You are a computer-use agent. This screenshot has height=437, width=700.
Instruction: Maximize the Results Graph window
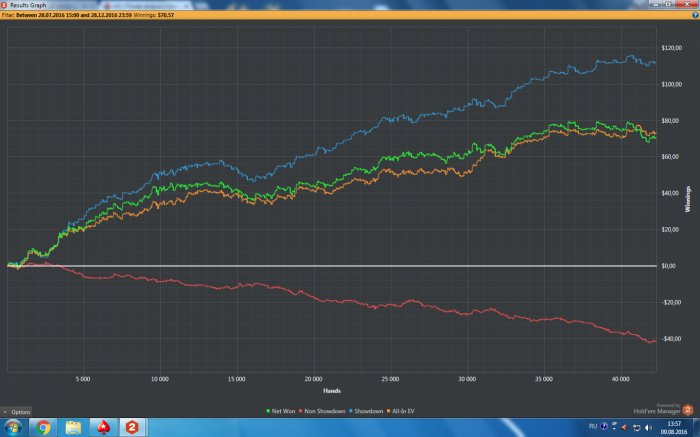coord(668,4)
